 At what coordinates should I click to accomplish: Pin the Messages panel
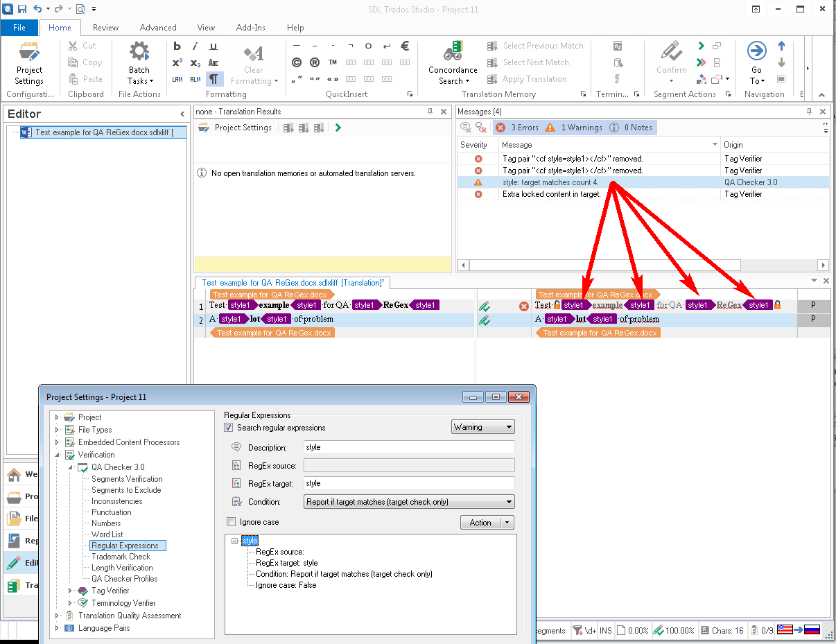click(x=809, y=112)
